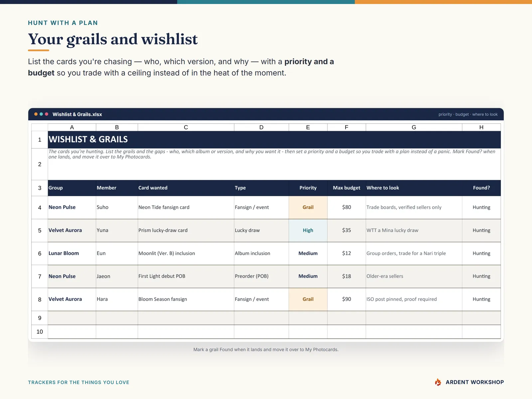Select column G header
This screenshot has width=532, height=399.
(x=414, y=127)
